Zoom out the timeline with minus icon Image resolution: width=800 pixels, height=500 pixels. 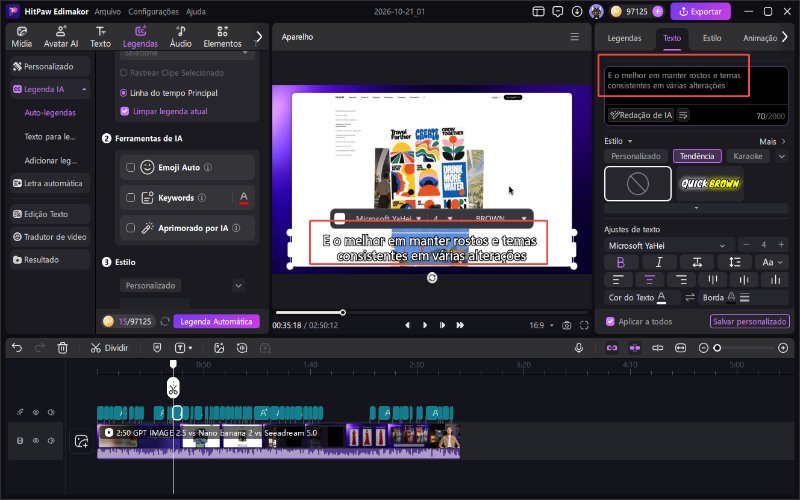pyautogui.click(x=704, y=348)
